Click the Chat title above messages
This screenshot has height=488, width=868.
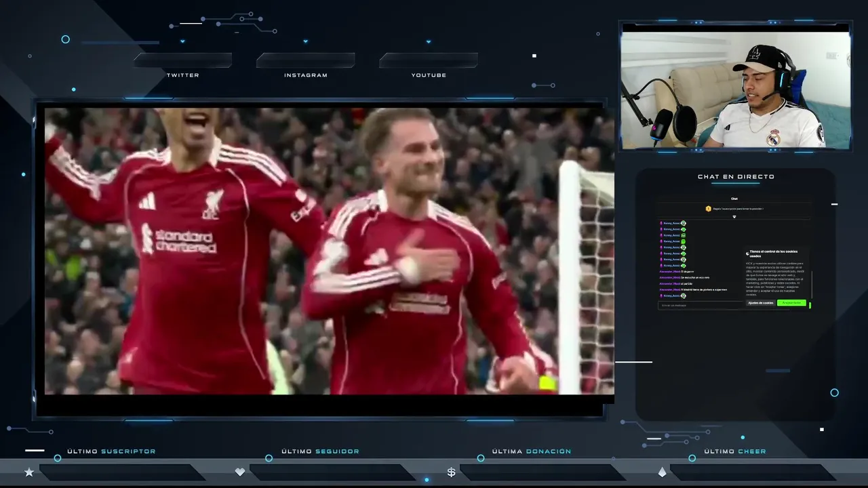tap(734, 199)
